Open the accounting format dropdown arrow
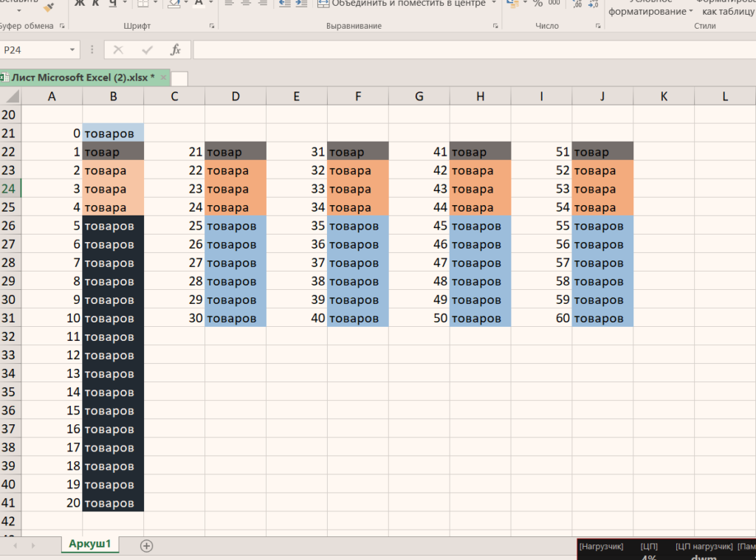The width and height of the screenshot is (756, 560). pyautogui.click(x=525, y=3)
